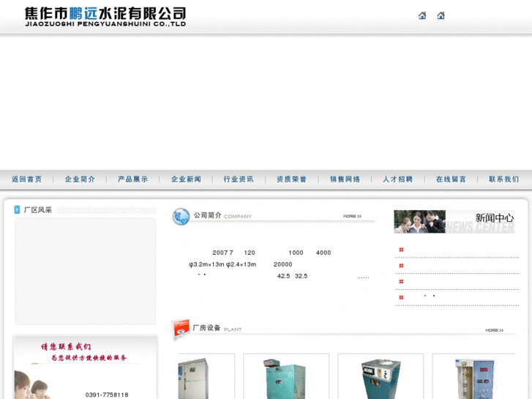Open 行业资讯 navigation item
The width and height of the screenshot is (532, 399).
pos(239,179)
